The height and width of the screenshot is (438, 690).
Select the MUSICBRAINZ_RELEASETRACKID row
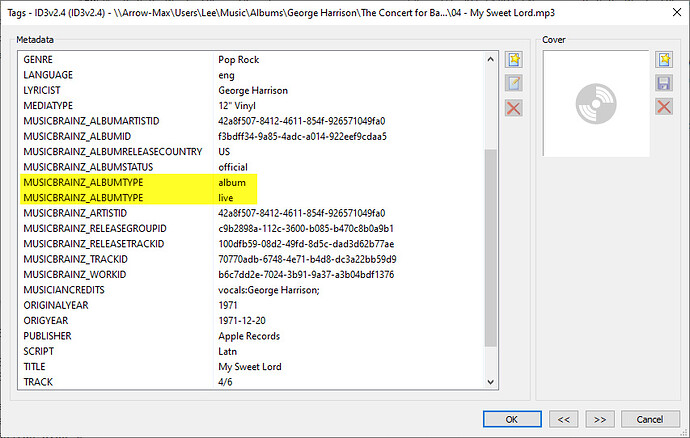(251, 244)
